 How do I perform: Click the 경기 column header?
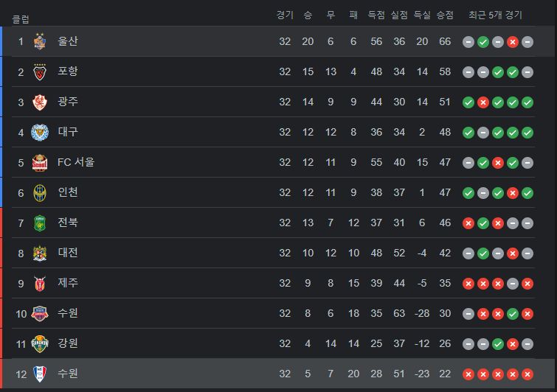pos(285,15)
